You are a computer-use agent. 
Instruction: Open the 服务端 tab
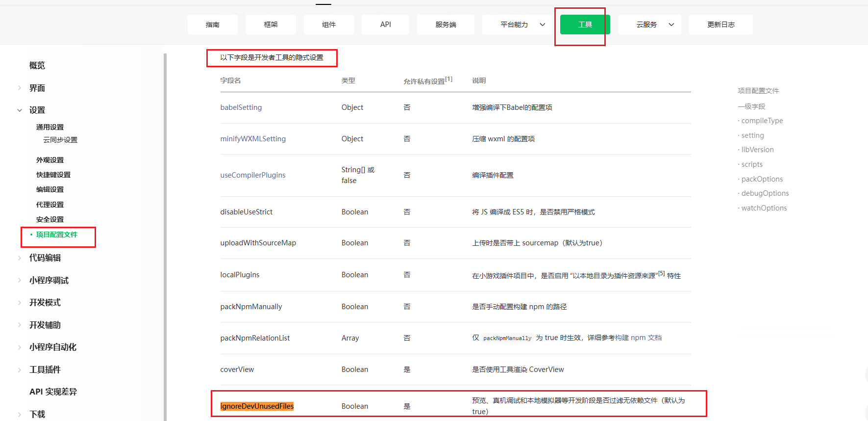click(x=446, y=25)
